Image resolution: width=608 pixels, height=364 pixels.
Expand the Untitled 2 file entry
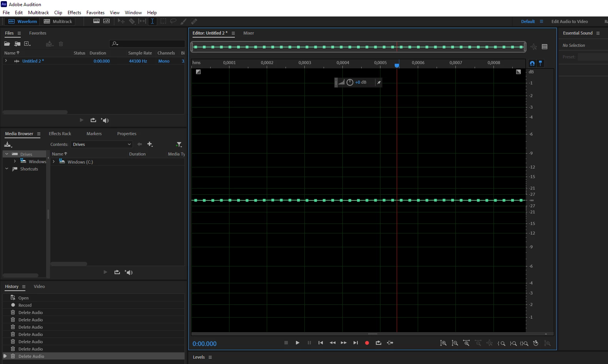(6, 61)
